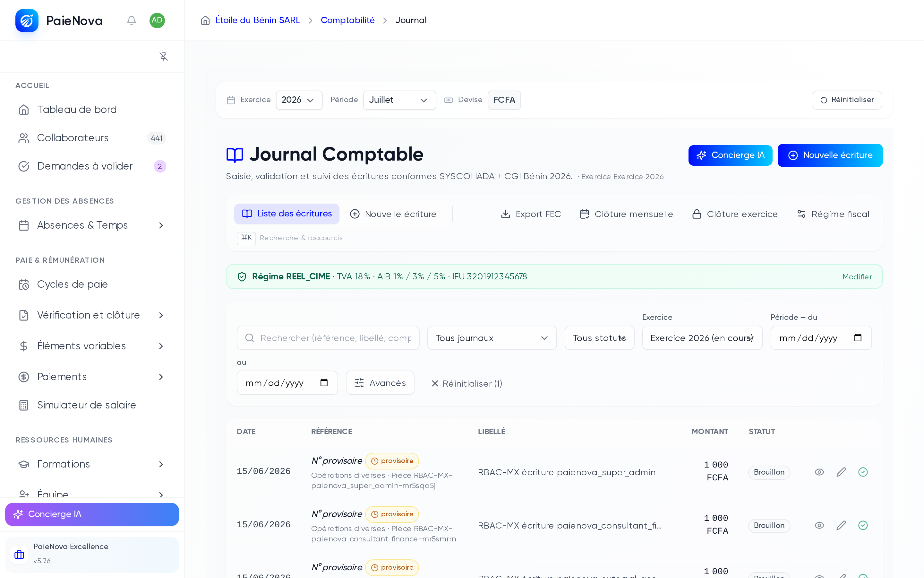This screenshot has height=578, width=924.
Task: Click the Période du date input
Action: click(821, 338)
